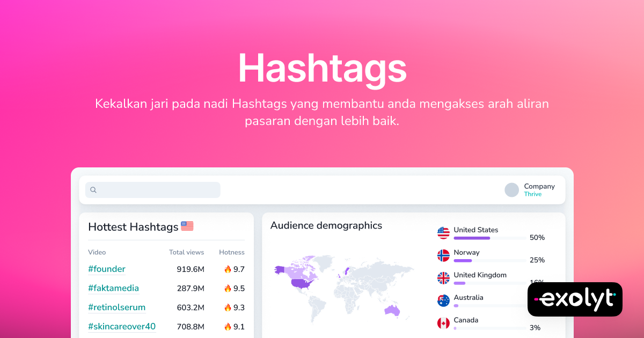This screenshot has height=338, width=644.
Task: Click the Canada flag icon
Action: (x=443, y=323)
